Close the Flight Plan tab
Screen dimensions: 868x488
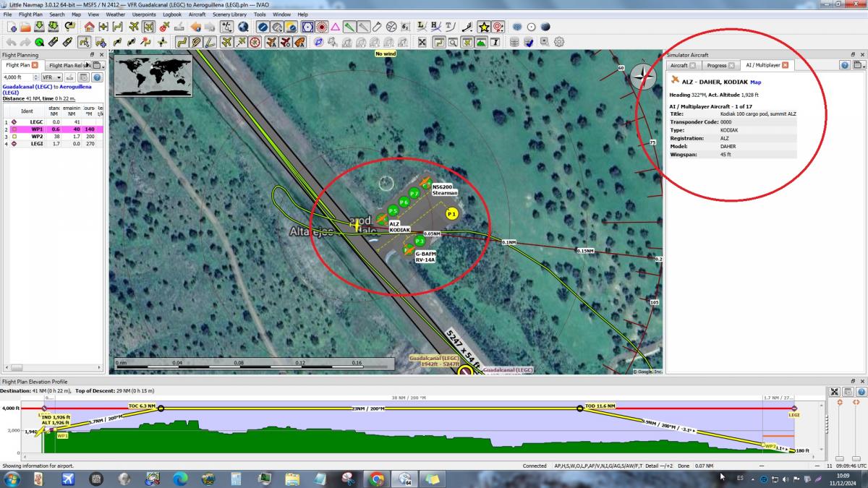click(x=34, y=65)
